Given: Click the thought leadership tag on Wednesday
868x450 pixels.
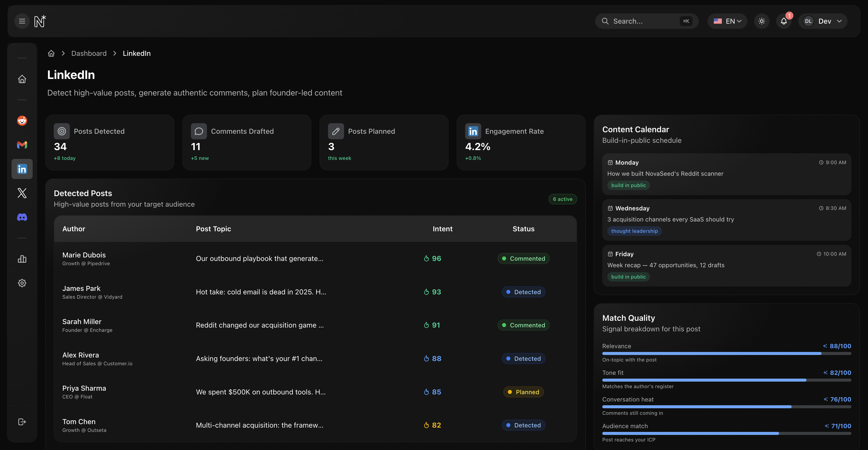Looking at the screenshot, I should tap(634, 231).
